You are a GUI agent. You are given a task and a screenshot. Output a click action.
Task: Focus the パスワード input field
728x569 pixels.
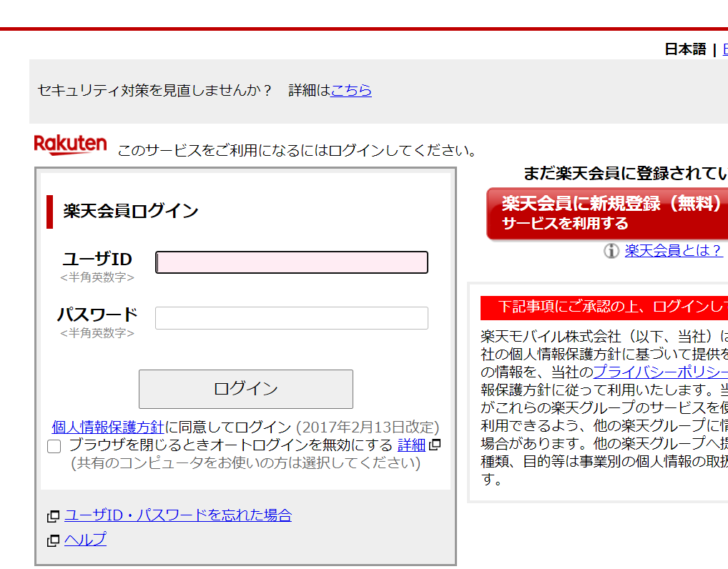[292, 318]
